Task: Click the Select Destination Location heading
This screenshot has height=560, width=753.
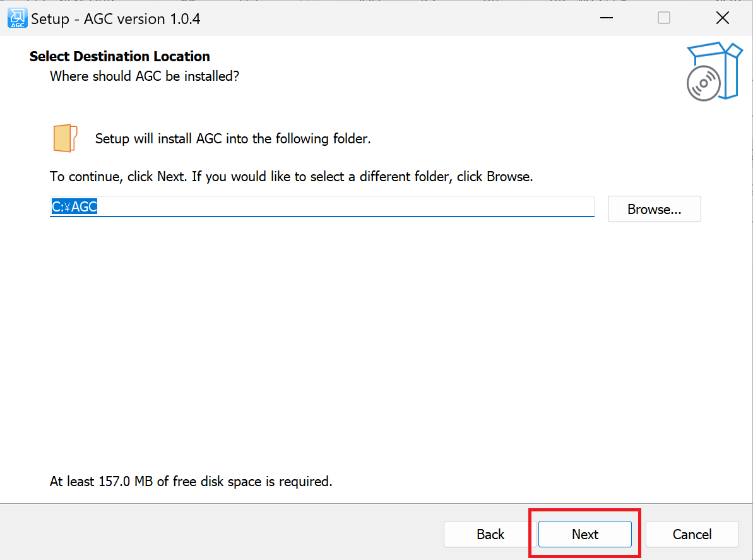Action: point(120,56)
